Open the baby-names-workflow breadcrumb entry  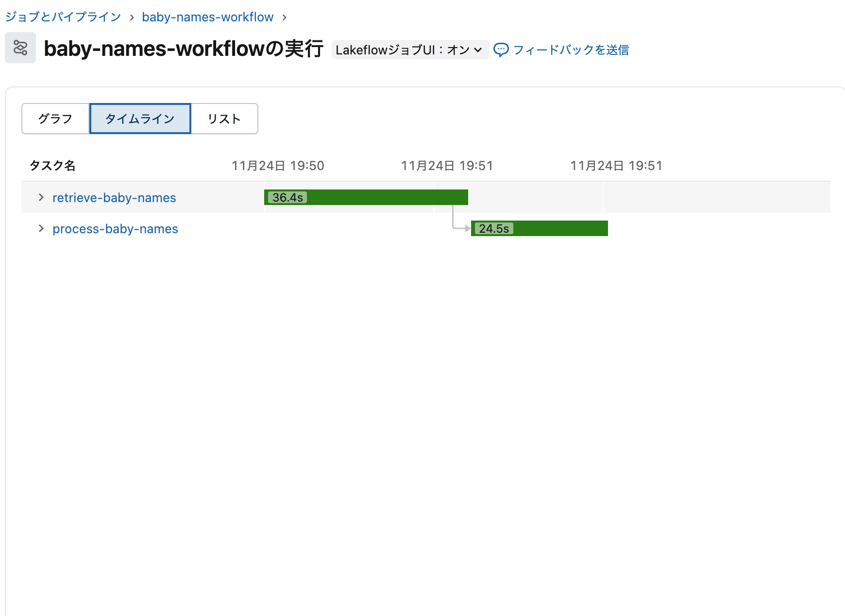[207, 17]
